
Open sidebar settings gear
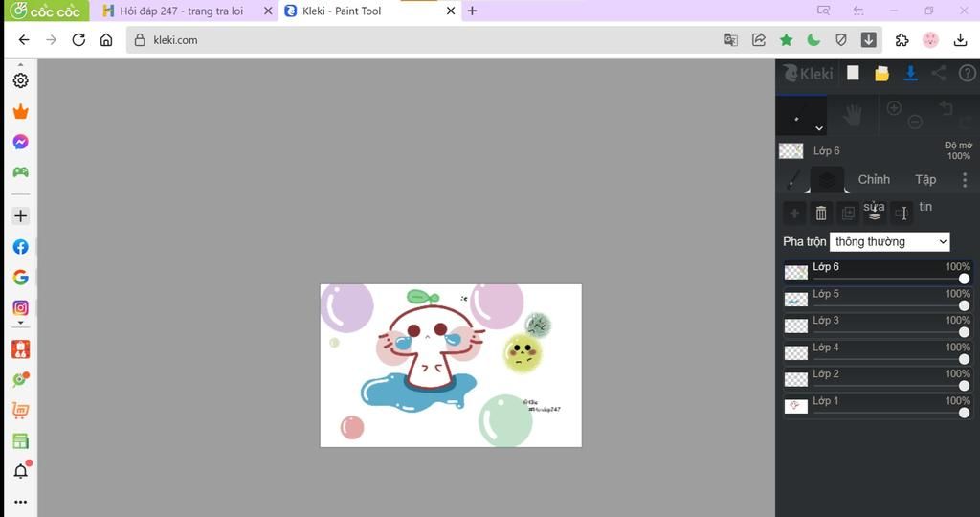tap(21, 80)
